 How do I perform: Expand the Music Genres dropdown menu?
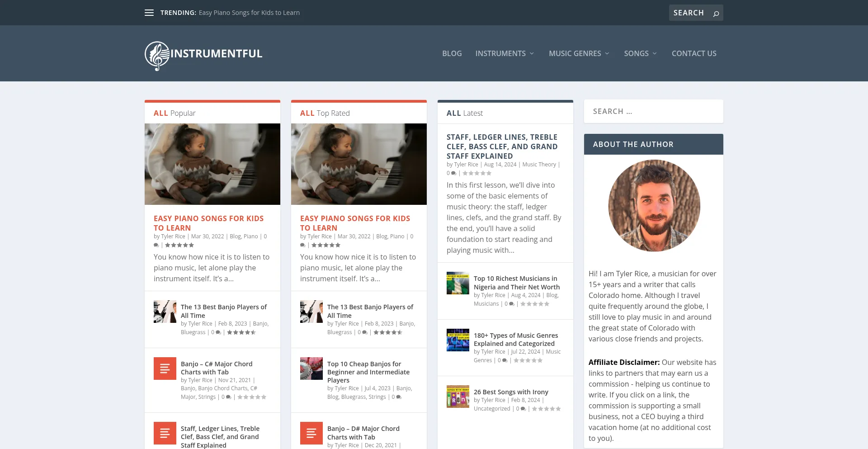579,53
